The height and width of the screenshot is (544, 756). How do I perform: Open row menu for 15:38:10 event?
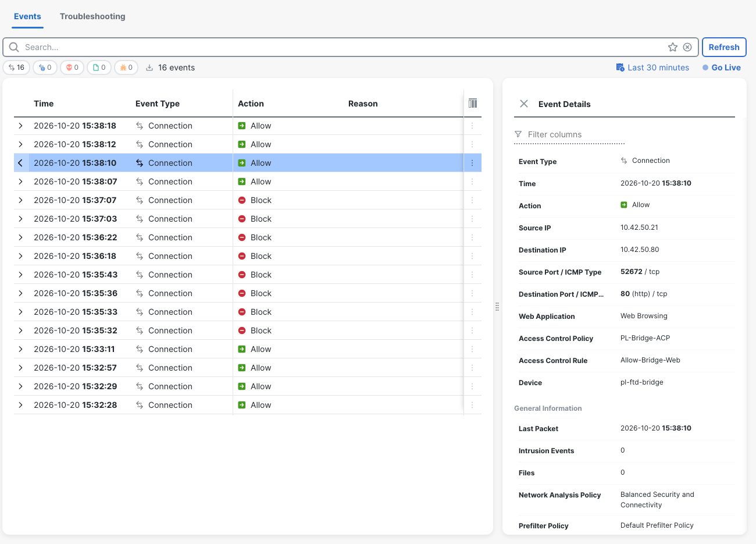[x=472, y=163]
